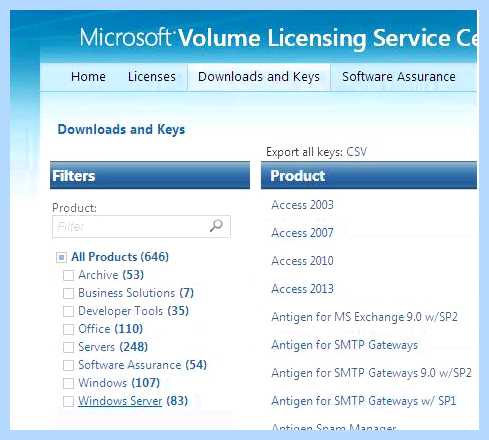Viewport: 489px width, 440px height.
Task: Select Access 2013 in product list
Action: (302, 289)
